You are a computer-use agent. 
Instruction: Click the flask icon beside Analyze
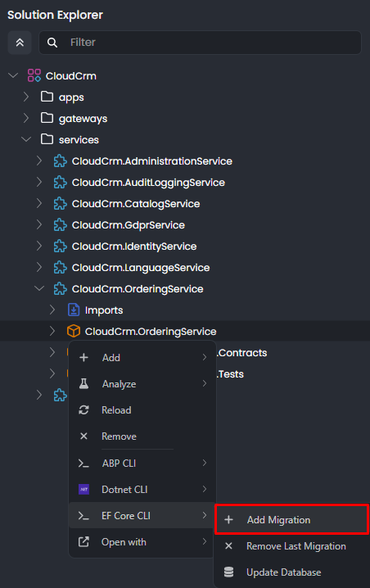[84, 383]
